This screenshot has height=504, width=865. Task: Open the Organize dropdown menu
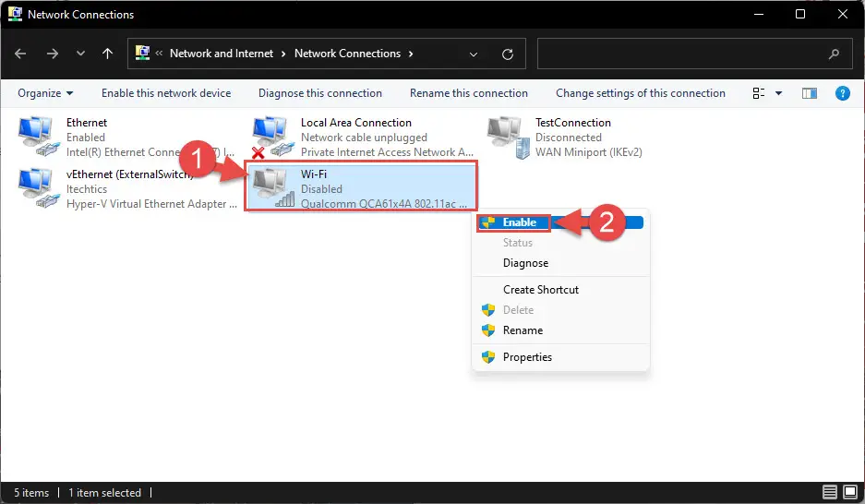click(45, 93)
